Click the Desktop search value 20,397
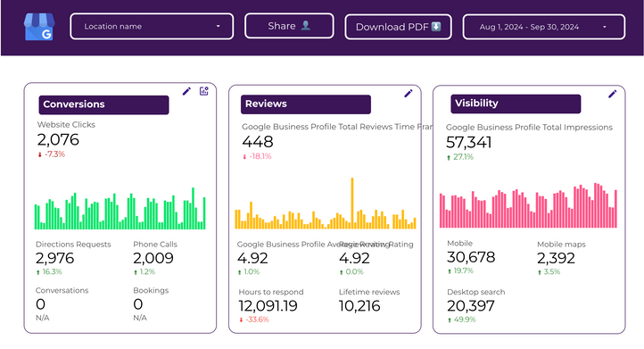 471,306
